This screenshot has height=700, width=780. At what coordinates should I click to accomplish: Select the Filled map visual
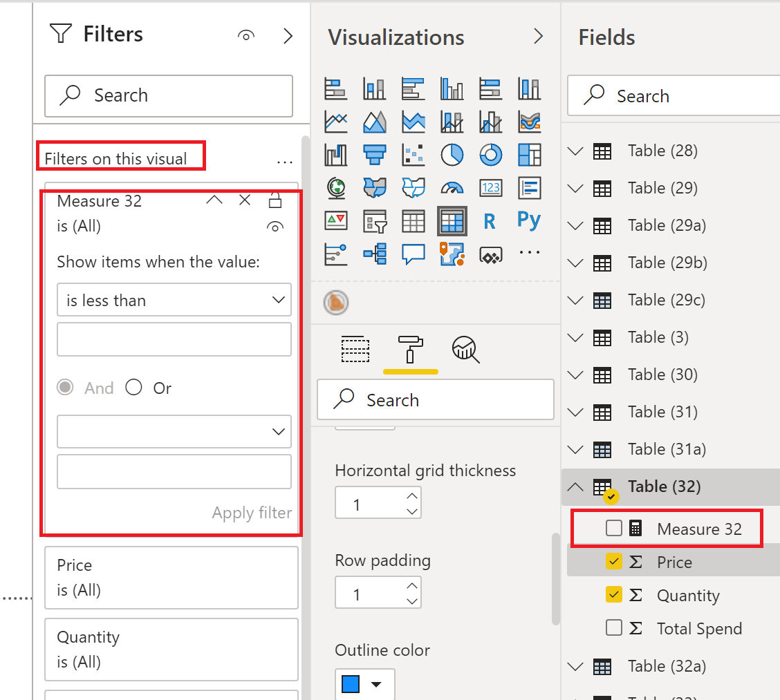pyautogui.click(x=374, y=188)
